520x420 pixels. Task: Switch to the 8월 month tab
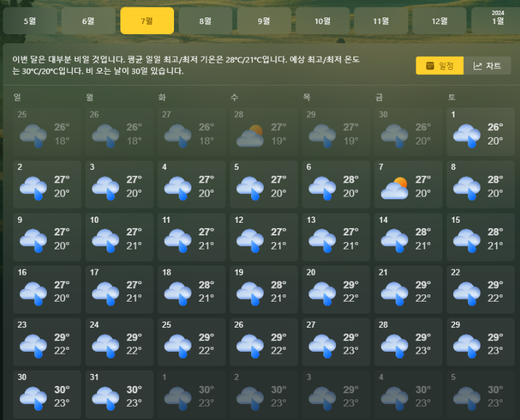coord(205,21)
